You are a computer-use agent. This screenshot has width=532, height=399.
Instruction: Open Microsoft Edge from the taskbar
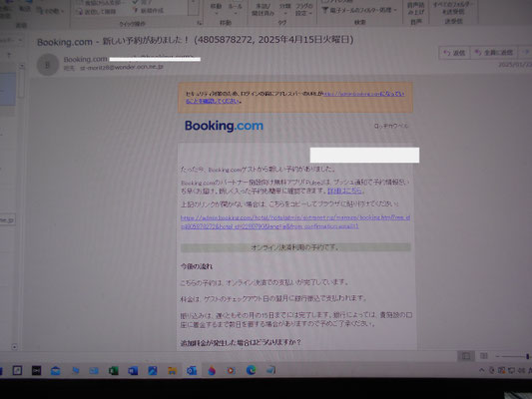[x=252, y=370]
